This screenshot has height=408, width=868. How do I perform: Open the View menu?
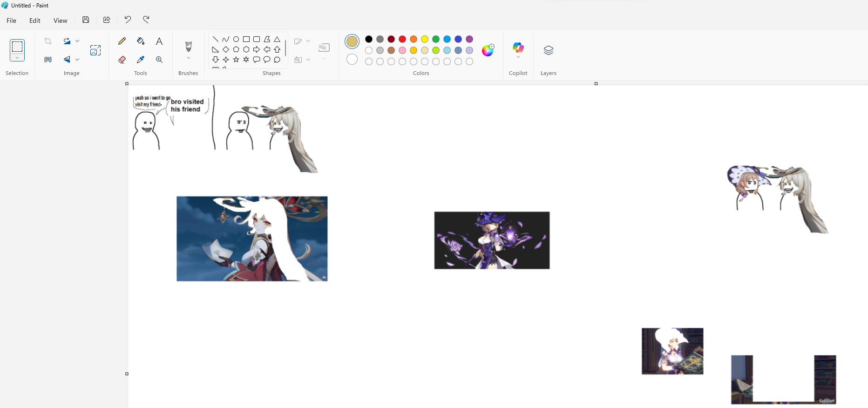click(61, 20)
